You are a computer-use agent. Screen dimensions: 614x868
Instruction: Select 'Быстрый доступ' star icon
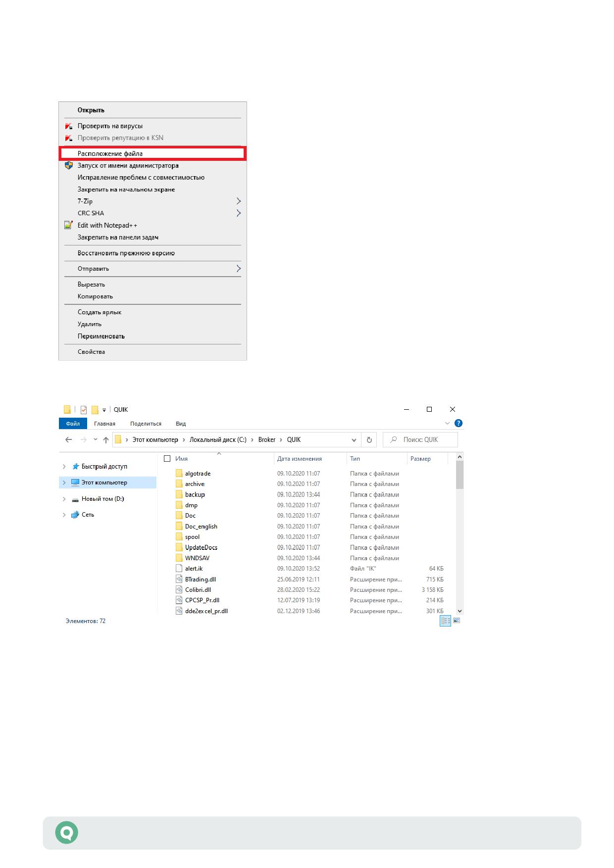click(x=75, y=466)
